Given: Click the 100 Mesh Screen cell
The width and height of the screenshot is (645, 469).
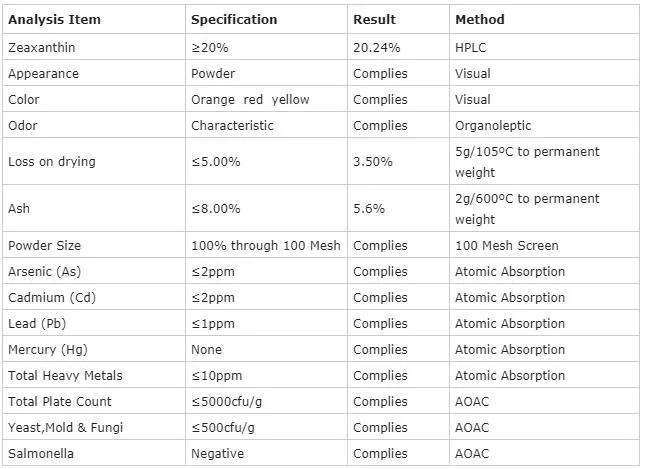Looking at the screenshot, I should 507,245.
